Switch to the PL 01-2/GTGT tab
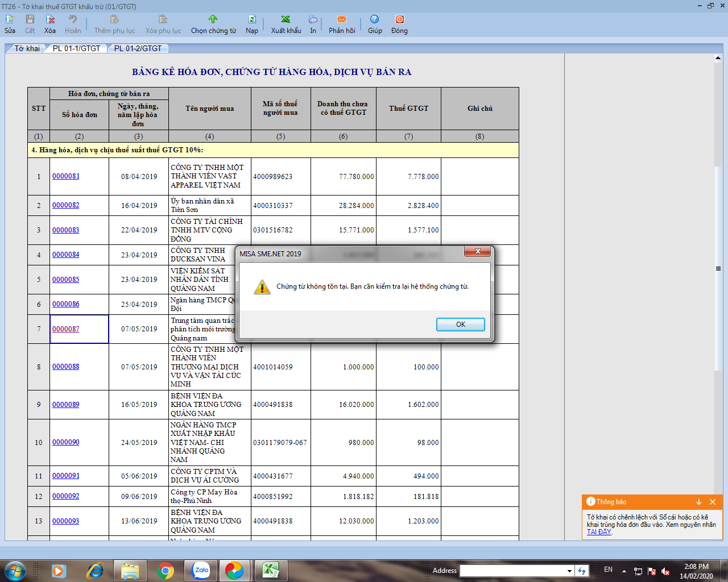The width and height of the screenshot is (728, 582). coord(138,49)
